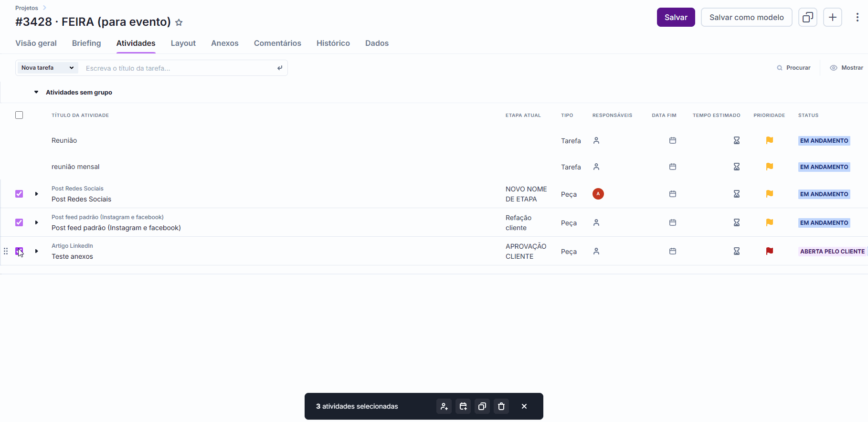868x422 pixels.
Task: Grab the drag handle of Teste anexos row
Action: [x=6, y=251]
